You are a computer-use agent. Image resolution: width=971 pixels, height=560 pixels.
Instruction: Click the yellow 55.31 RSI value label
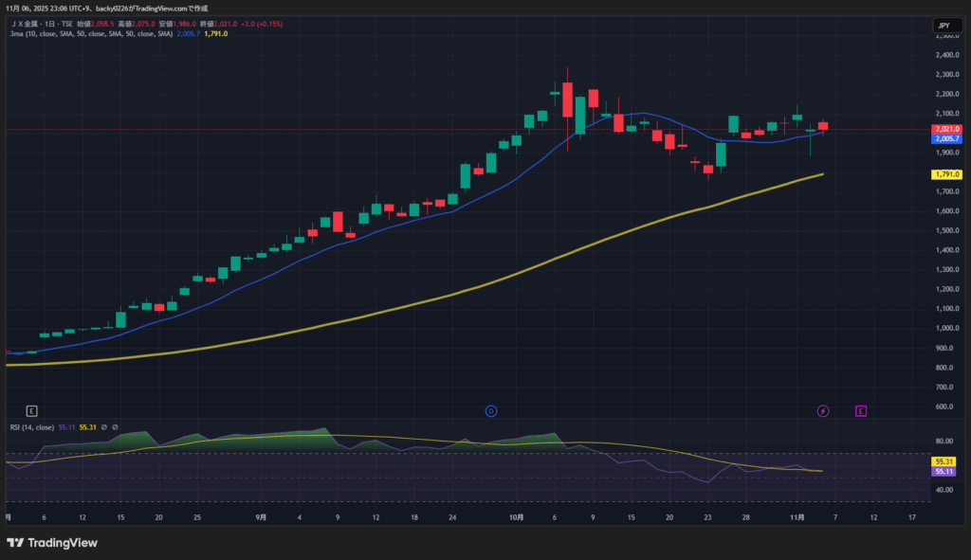click(944, 461)
